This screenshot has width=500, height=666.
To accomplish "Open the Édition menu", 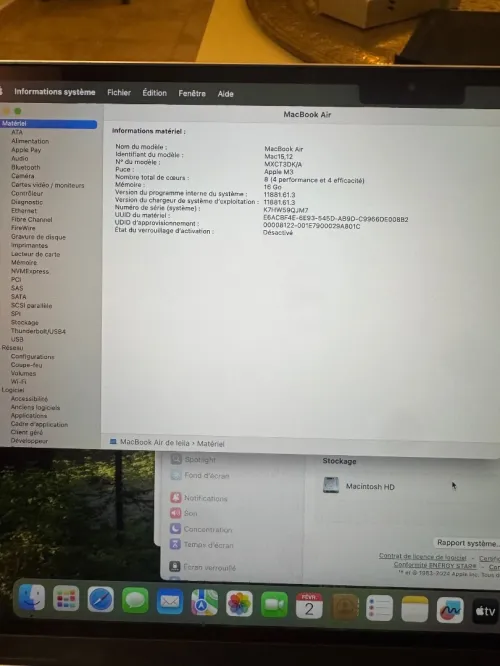I will pos(155,93).
